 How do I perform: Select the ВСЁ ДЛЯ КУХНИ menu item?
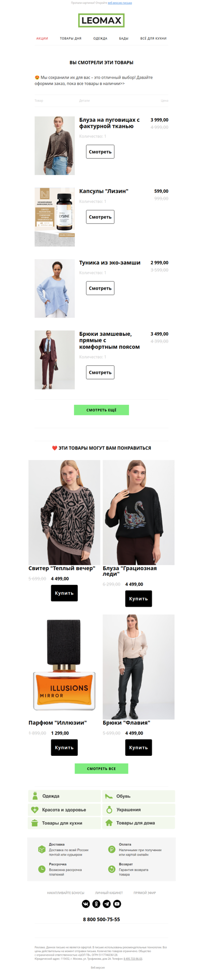(x=153, y=39)
